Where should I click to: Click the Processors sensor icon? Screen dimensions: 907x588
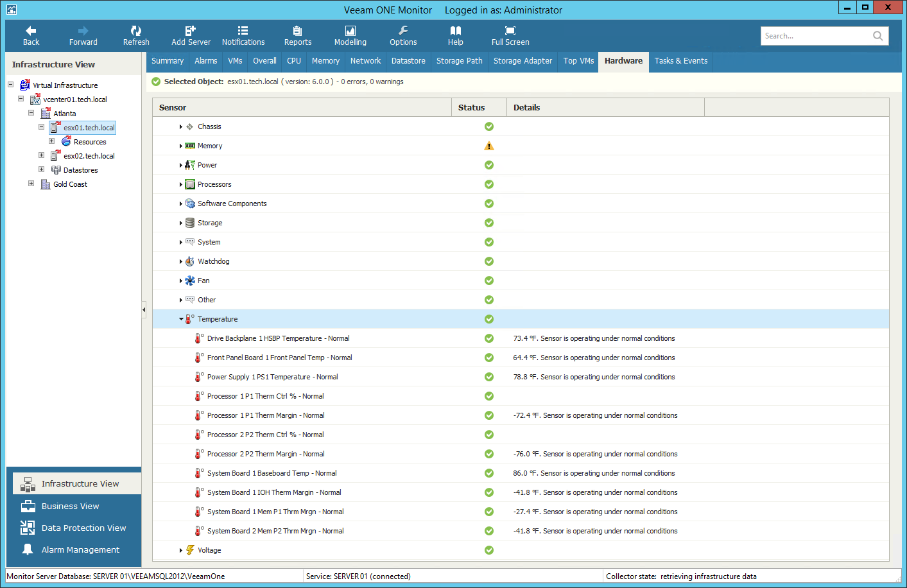coord(190,184)
